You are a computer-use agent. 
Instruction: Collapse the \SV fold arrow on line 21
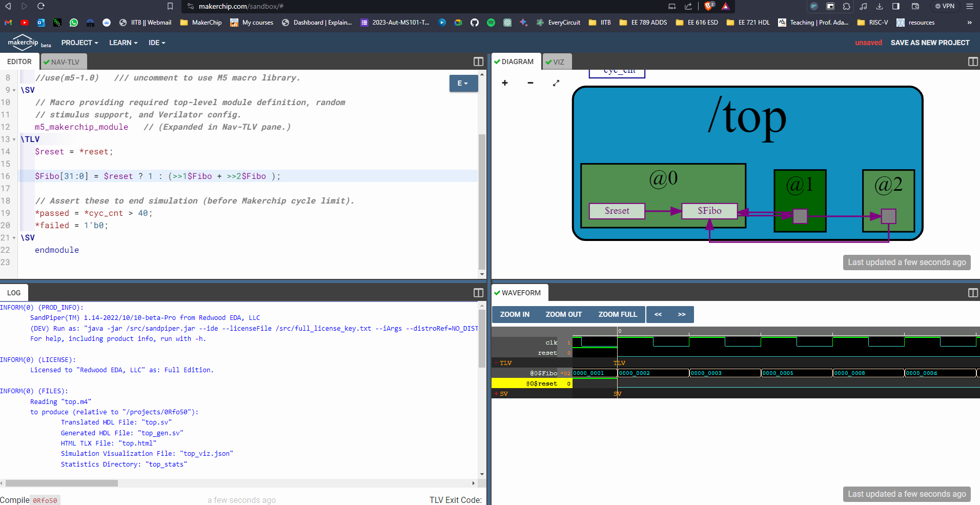coord(14,238)
